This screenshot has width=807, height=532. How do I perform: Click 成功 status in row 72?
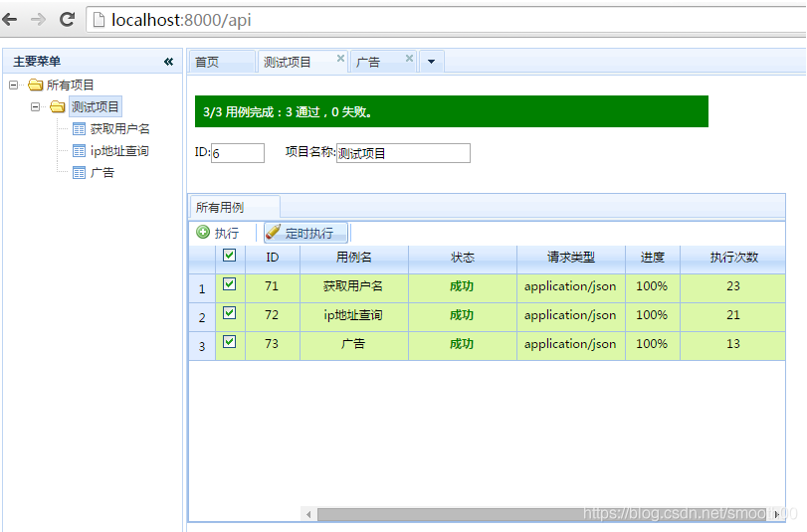(462, 315)
